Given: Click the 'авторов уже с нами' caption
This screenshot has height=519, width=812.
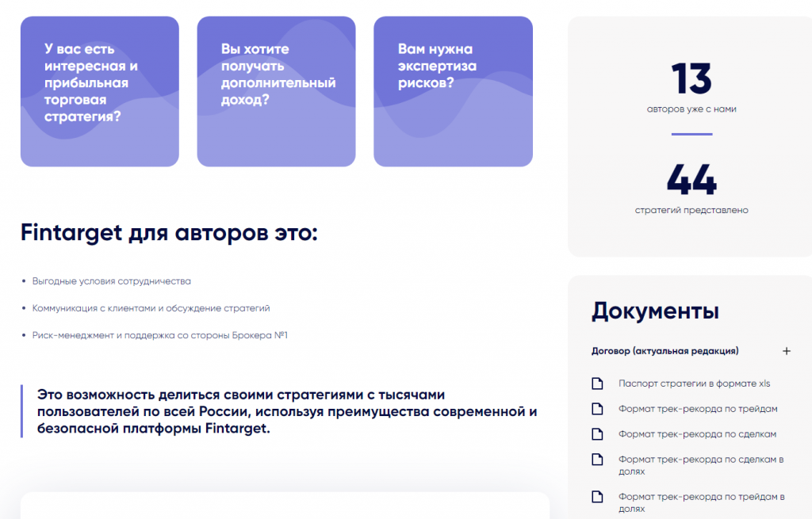Looking at the screenshot, I should [x=691, y=109].
